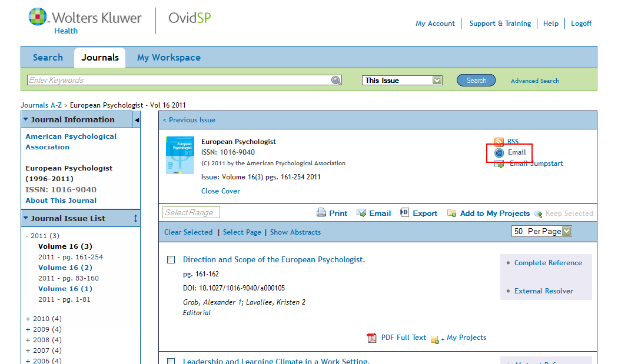The image size is (618, 364).
Task: Collapse the Journal Information panel
Action: click(x=26, y=119)
